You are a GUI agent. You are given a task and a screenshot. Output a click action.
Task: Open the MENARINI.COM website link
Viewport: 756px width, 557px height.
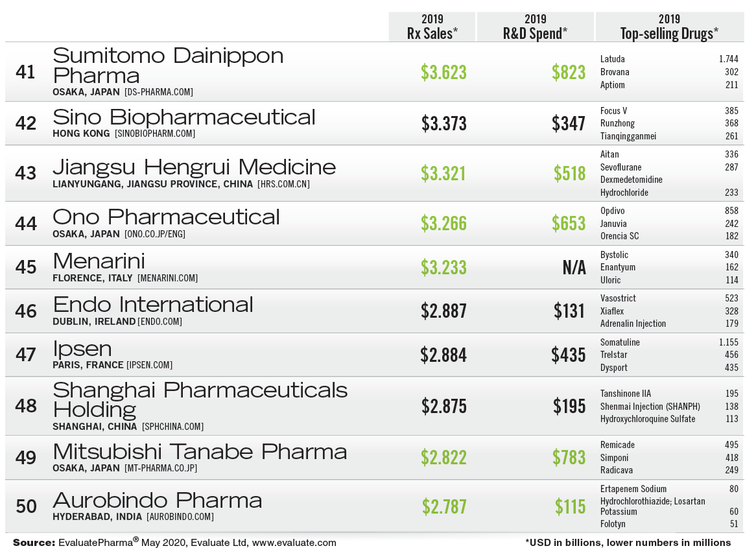167,278
